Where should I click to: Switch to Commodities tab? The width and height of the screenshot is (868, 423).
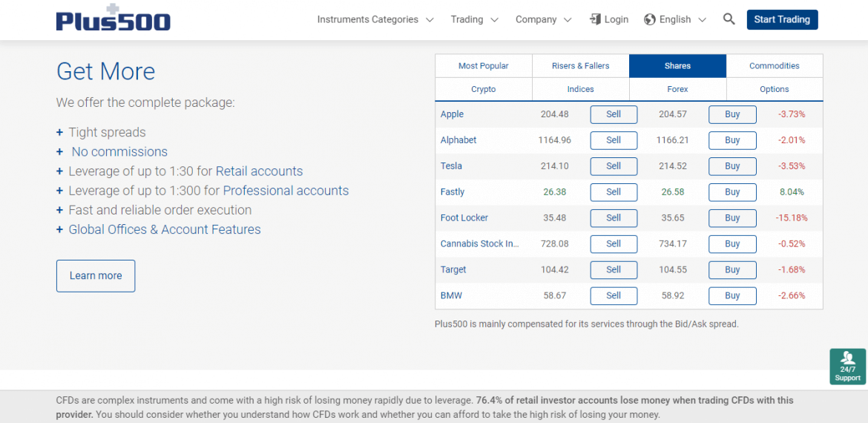775,66
